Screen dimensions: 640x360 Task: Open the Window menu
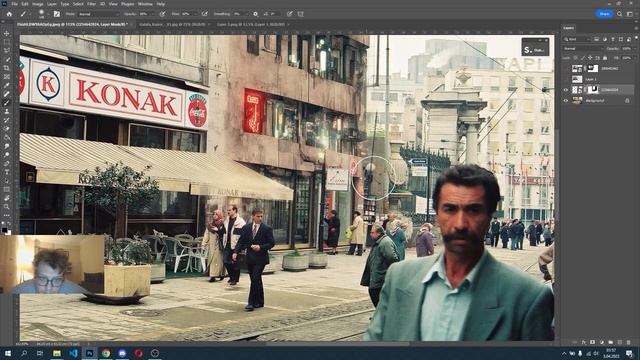coord(145,4)
